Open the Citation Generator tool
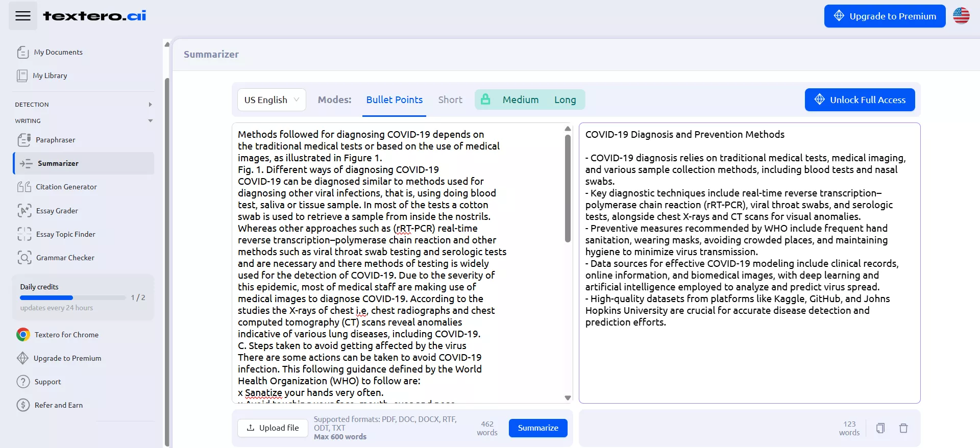This screenshot has width=980, height=448. (x=66, y=187)
